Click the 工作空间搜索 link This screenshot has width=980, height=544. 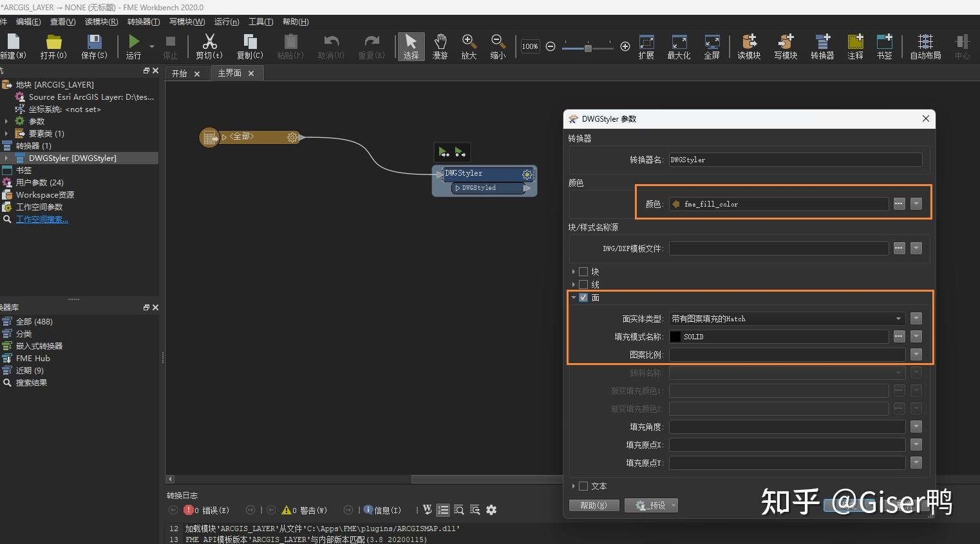[x=42, y=220]
